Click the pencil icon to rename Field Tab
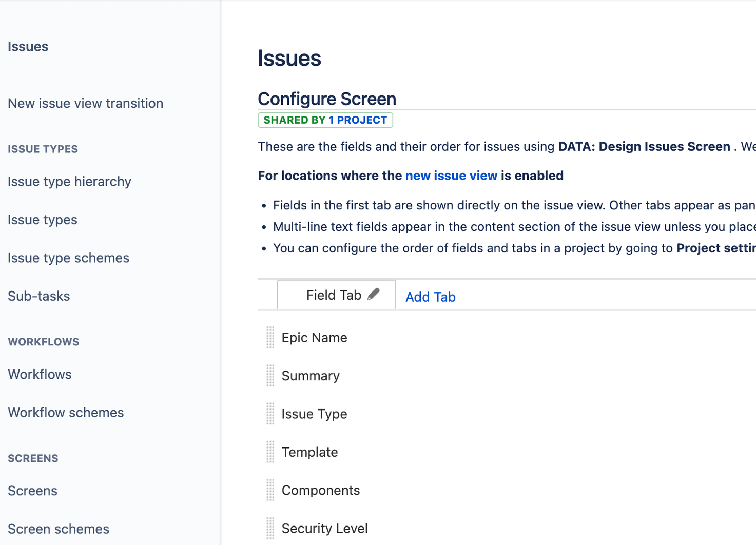 pyautogui.click(x=374, y=294)
